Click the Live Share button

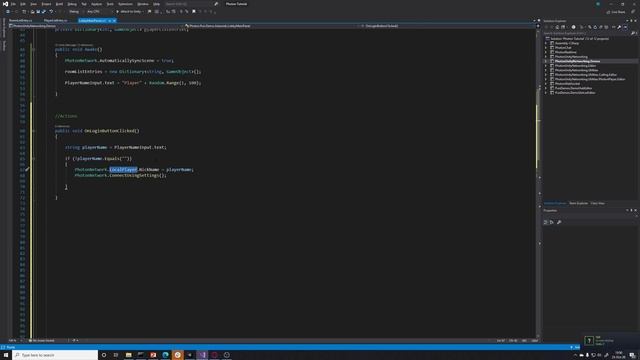click(x=616, y=12)
